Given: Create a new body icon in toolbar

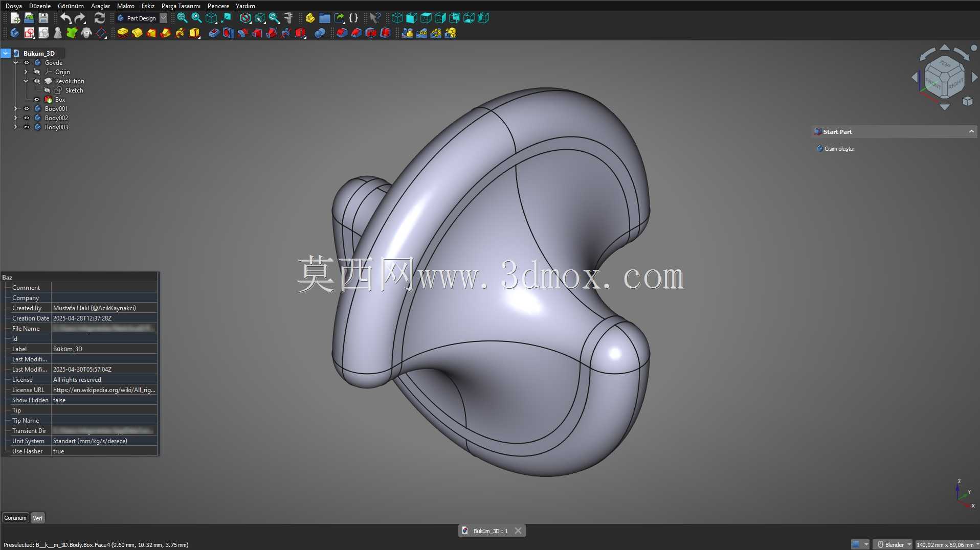Looking at the screenshot, I should pos(14,33).
